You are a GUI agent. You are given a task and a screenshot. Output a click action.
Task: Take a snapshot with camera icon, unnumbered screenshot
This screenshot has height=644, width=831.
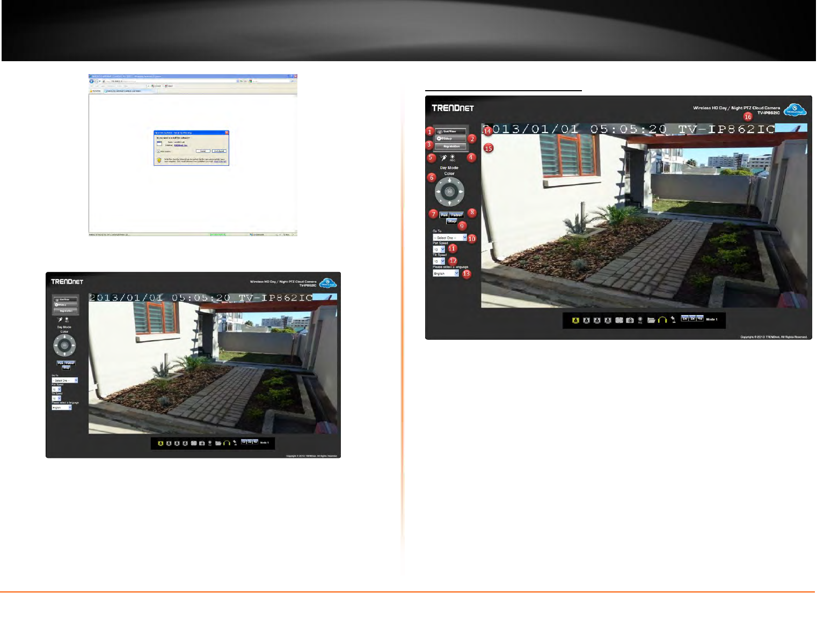(202, 443)
